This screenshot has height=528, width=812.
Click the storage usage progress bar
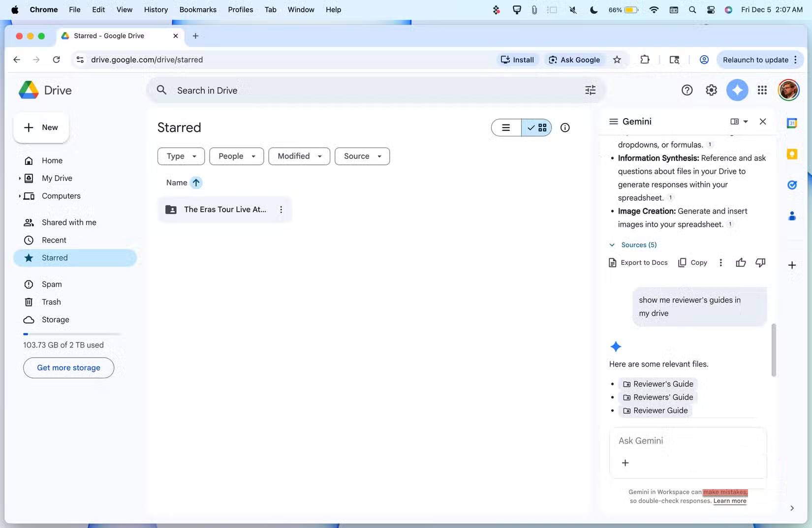tap(72, 334)
